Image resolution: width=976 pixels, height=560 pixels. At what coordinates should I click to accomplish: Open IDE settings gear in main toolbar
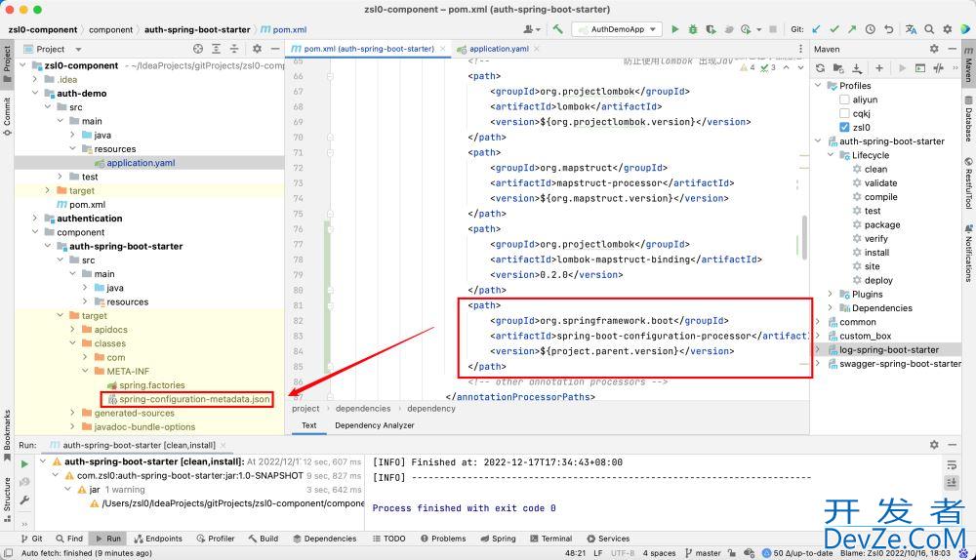[x=948, y=29]
